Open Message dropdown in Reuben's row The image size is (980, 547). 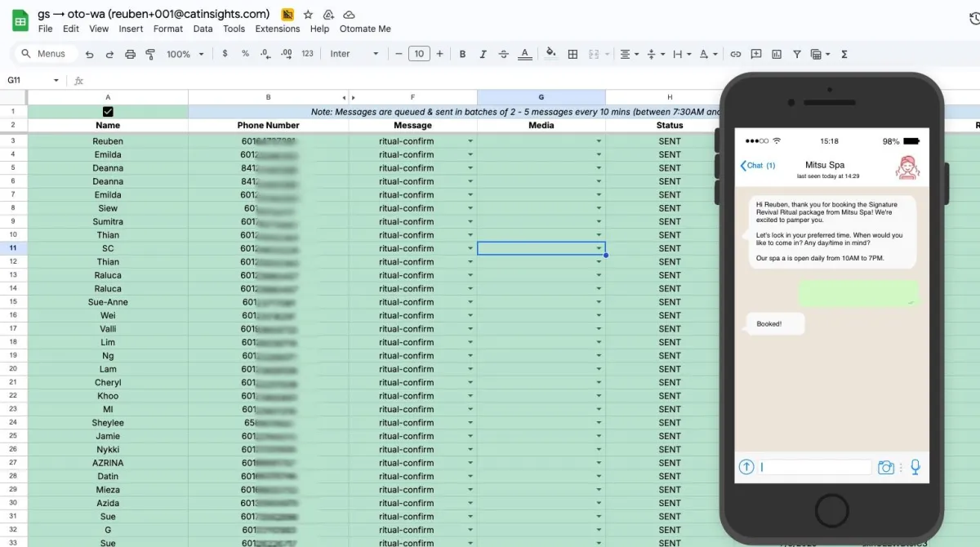pyautogui.click(x=470, y=141)
